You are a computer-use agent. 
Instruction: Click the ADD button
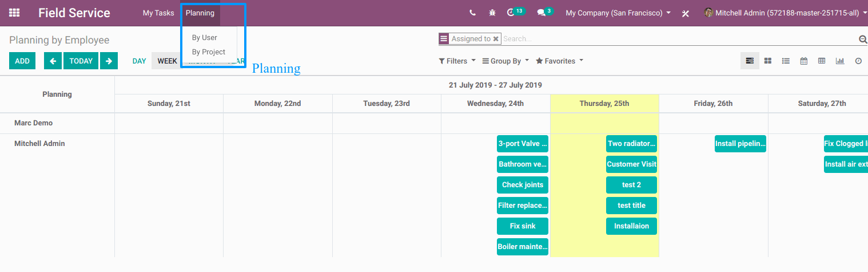point(22,61)
